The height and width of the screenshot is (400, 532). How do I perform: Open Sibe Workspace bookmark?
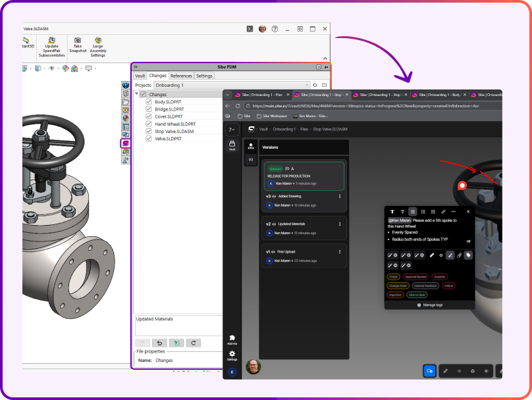pos(271,116)
